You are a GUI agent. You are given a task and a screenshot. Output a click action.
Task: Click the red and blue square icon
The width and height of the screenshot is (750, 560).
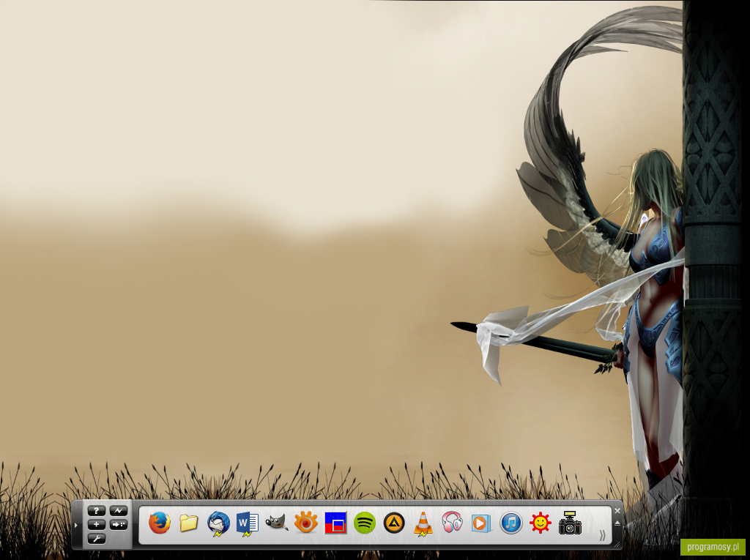click(x=335, y=523)
